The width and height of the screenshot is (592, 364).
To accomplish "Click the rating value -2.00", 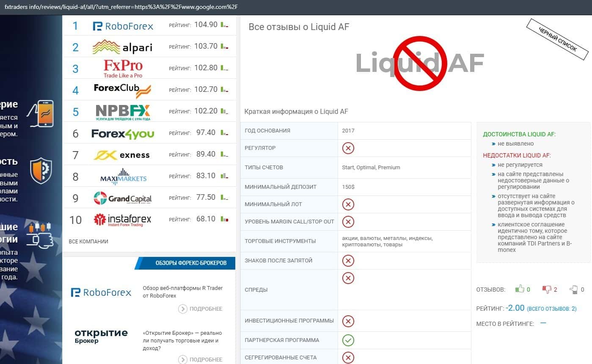I will click(515, 308).
